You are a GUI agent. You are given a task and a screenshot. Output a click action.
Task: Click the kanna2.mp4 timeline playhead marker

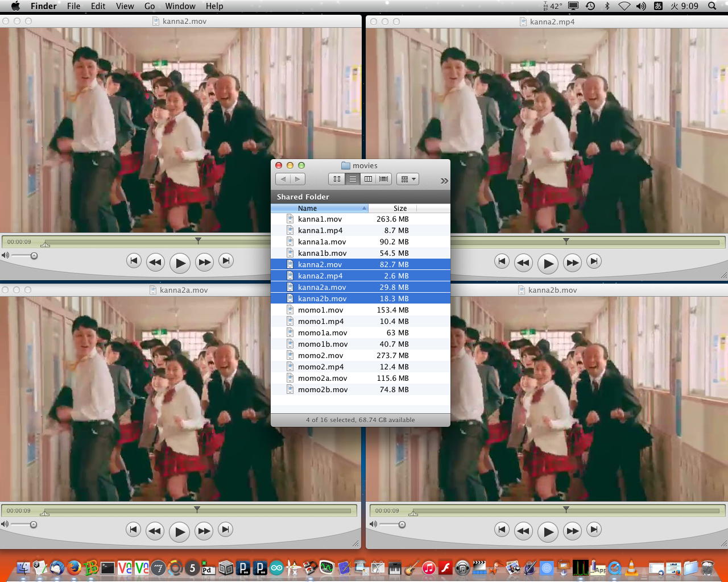566,241
